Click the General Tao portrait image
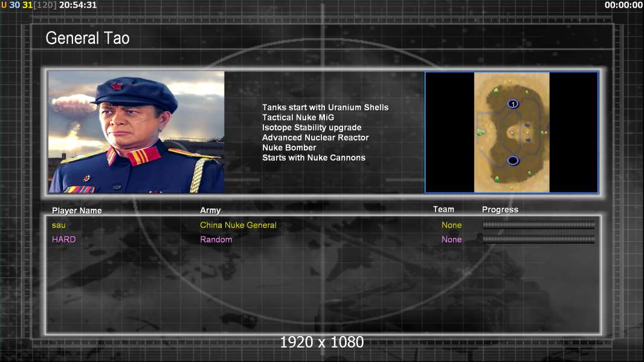Screen dimensions: 644x362 tap(137, 132)
